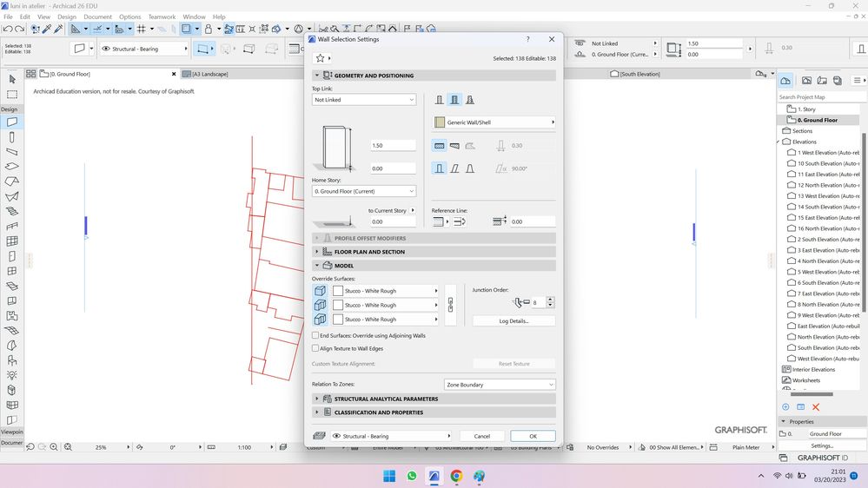Click the Generic Wall/Shell material swatch
The width and height of the screenshot is (868, 488).
point(441,122)
